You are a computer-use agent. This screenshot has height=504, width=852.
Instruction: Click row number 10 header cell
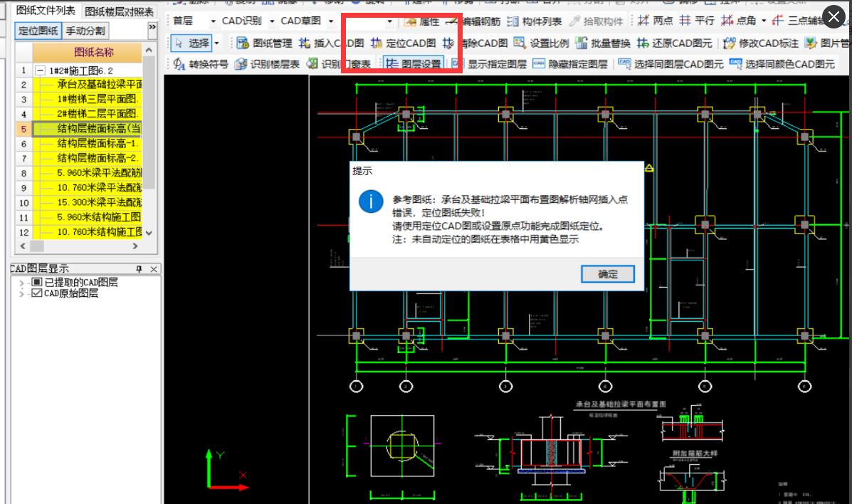tap(24, 203)
